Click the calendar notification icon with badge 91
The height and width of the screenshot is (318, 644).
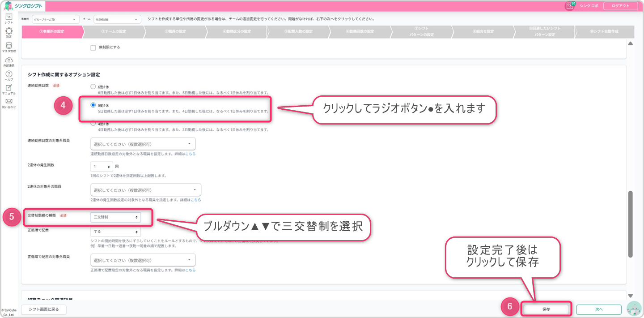[x=569, y=6]
